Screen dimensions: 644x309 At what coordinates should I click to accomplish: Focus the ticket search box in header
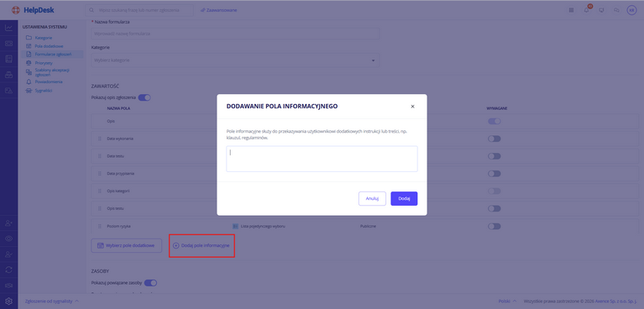(x=139, y=10)
